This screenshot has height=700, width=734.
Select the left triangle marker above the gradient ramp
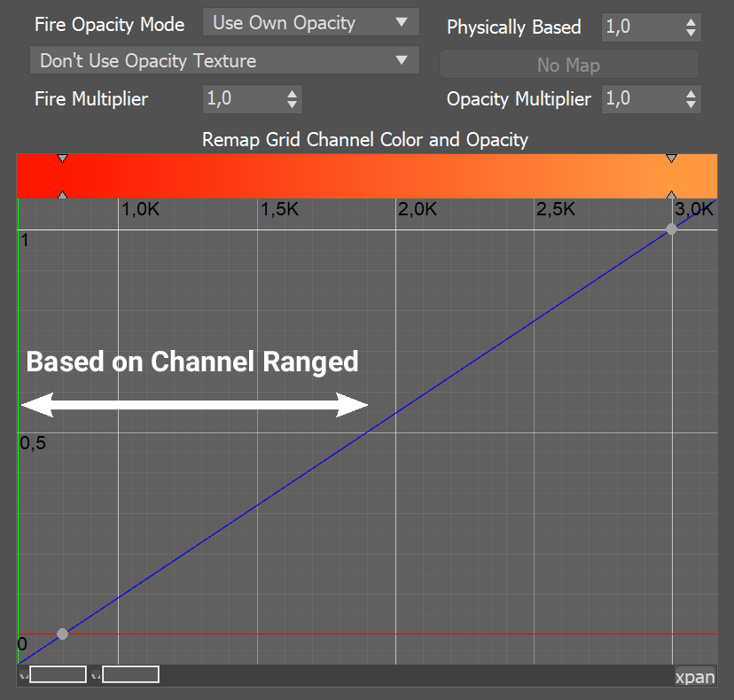pos(62,157)
